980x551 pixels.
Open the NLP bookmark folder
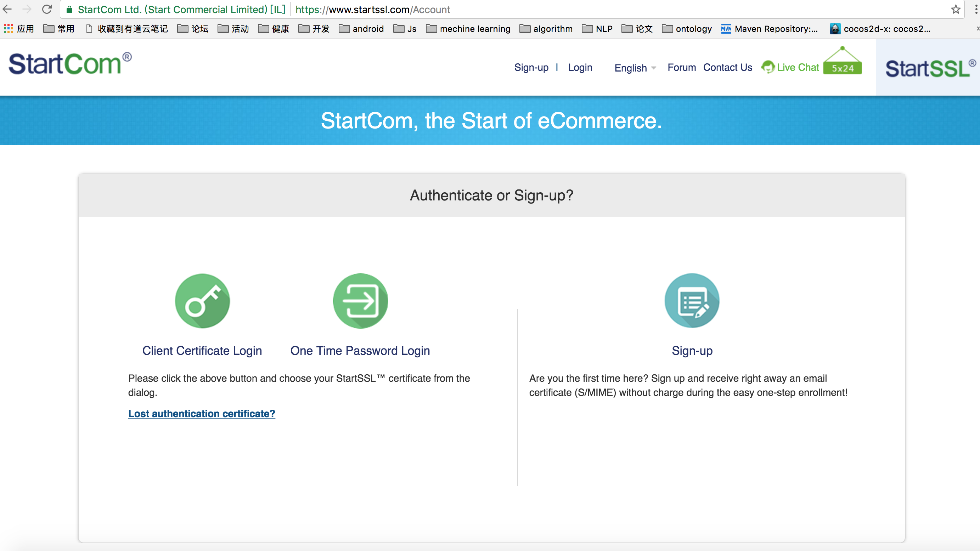(x=597, y=29)
